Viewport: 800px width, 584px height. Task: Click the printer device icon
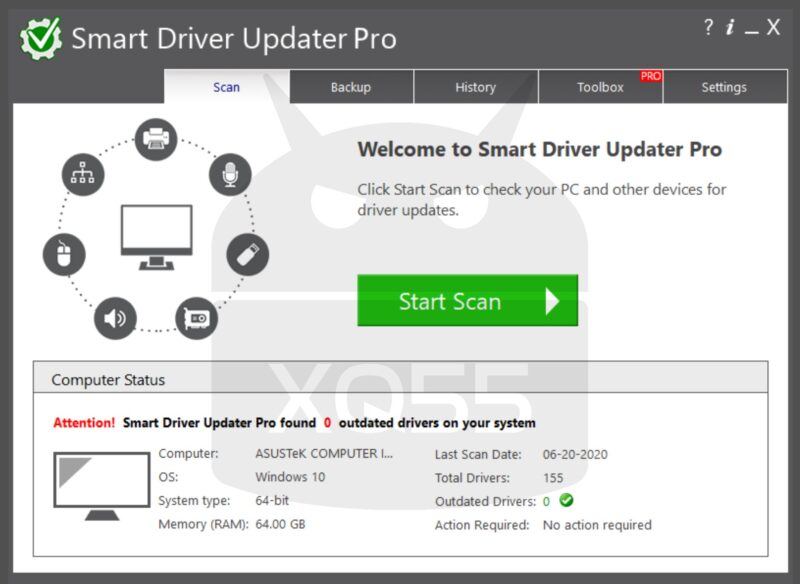click(x=155, y=140)
